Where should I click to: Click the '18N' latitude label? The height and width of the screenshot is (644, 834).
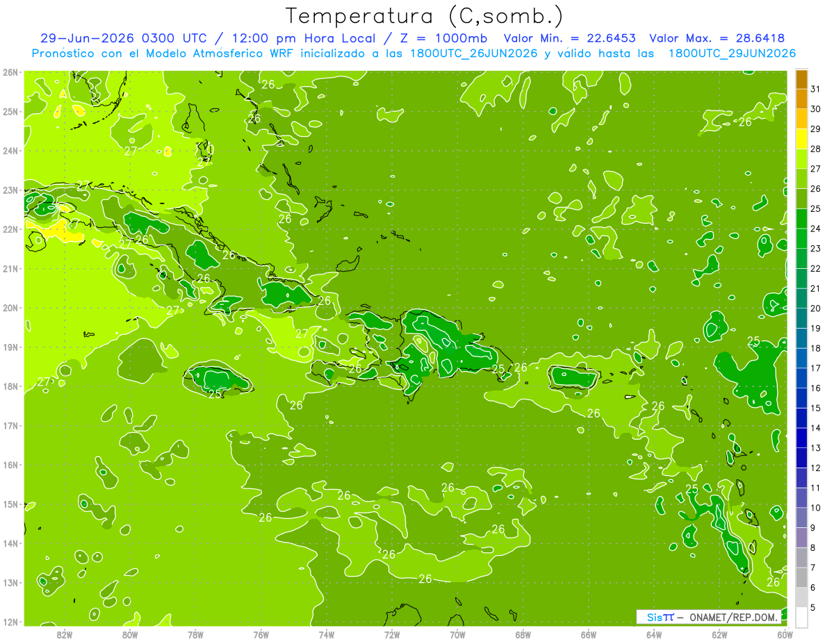pyautogui.click(x=10, y=386)
